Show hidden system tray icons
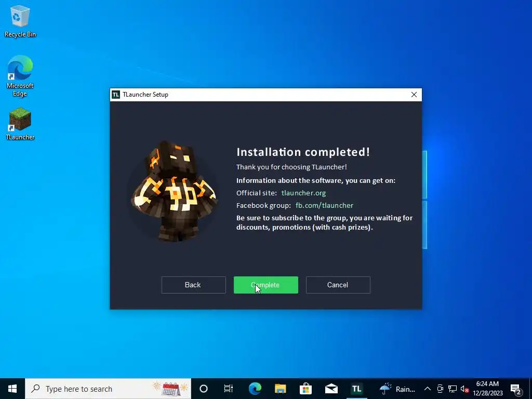The height and width of the screenshot is (399, 532). [x=428, y=389]
